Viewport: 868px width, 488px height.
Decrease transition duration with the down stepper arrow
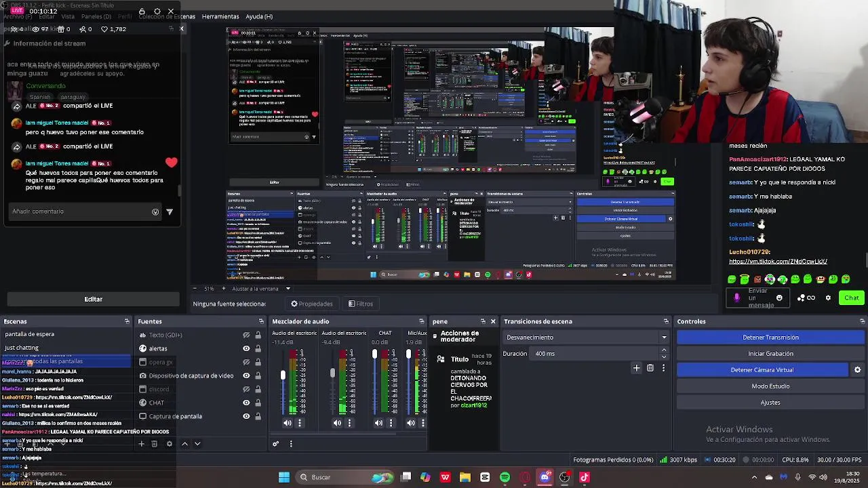[x=664, y=357]
